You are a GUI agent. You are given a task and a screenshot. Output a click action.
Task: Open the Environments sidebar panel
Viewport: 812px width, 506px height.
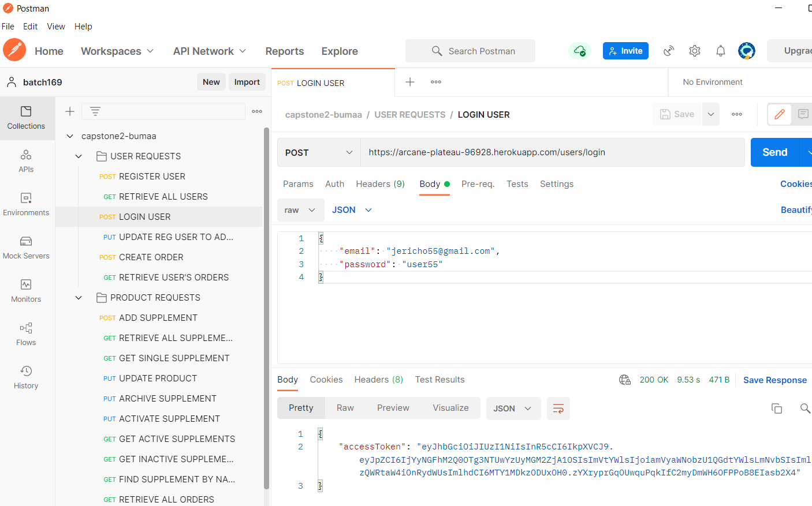coord(26,204)
